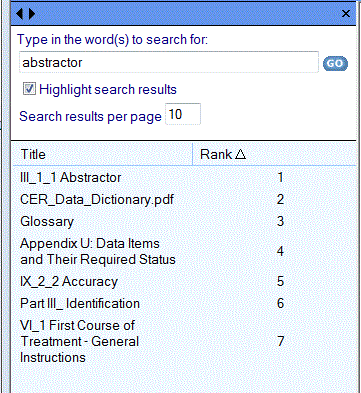Click rank 6 cell of Identification row

(280, 303)
